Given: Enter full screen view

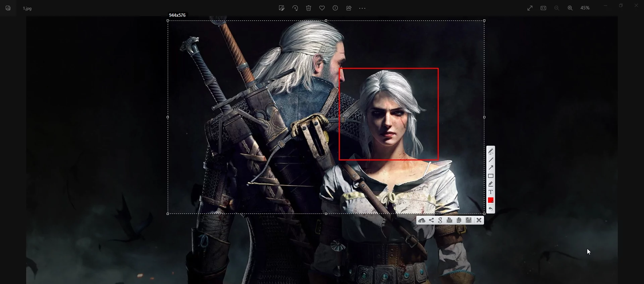Looking at the screenshot, I should pyautogui.click(x=530, y=8).
